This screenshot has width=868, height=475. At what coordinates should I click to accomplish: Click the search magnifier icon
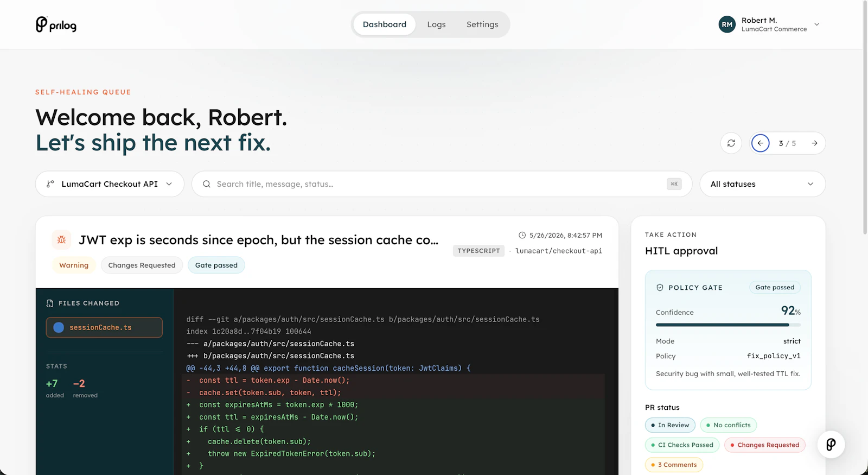point(207,184)
